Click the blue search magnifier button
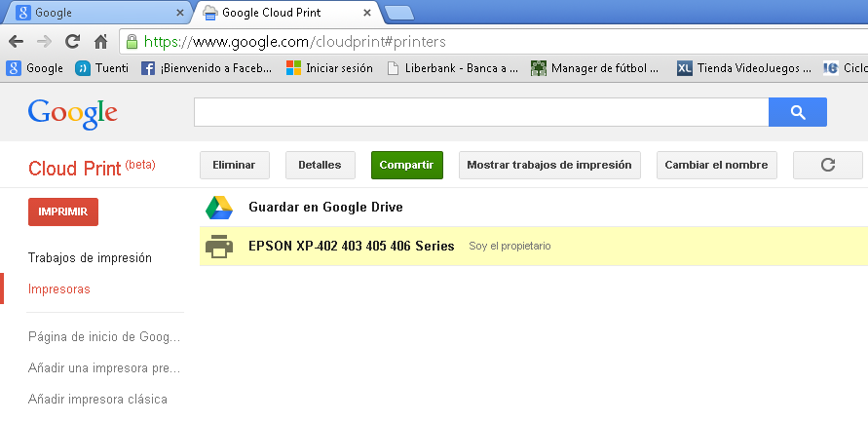 click(x=797, y=113)
